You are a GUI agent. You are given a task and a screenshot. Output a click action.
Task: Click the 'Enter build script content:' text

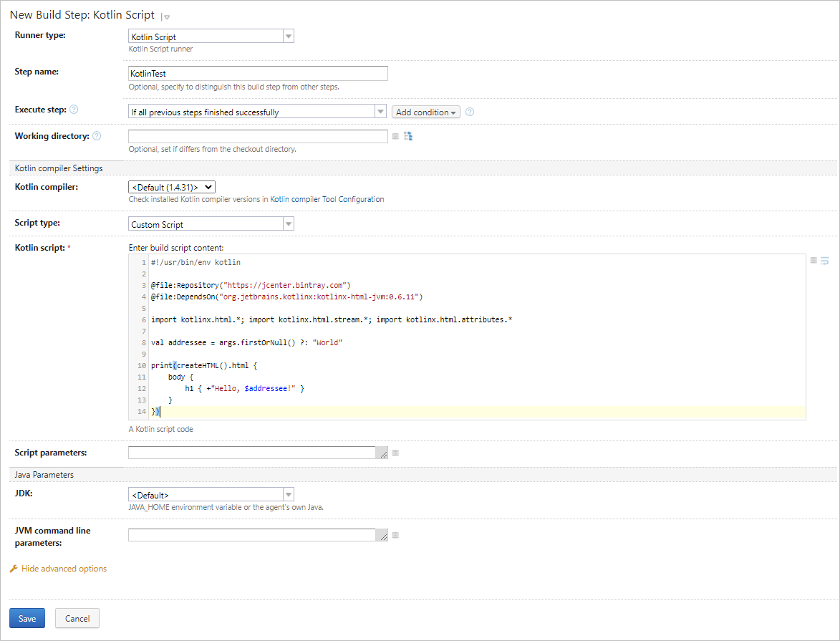[x=176, y=248]
